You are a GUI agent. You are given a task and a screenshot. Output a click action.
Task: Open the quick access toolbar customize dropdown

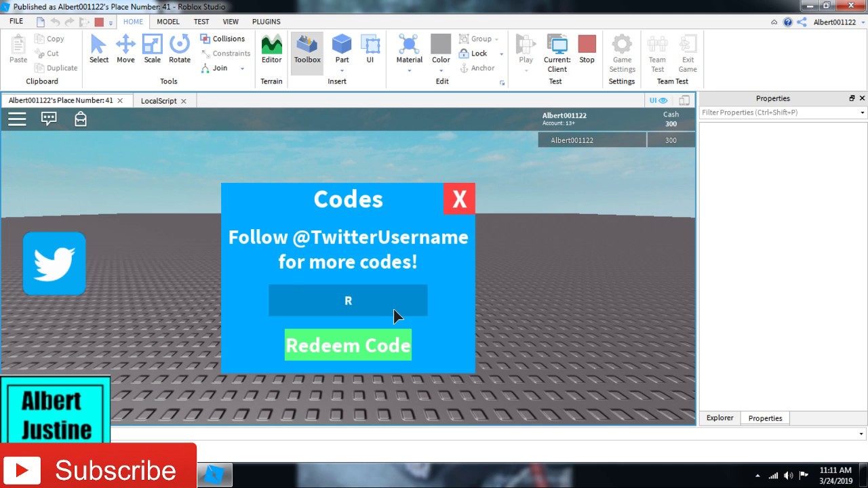(111, 23)
